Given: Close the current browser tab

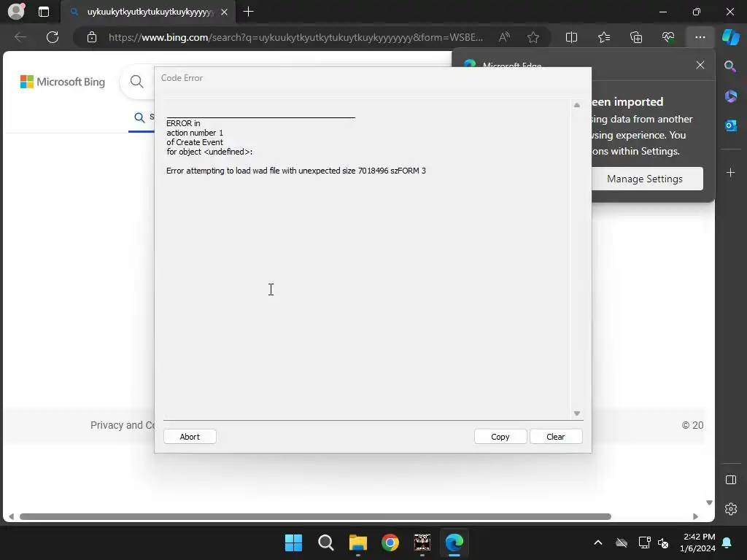Looking at the screenshot, I should click(224, 12).
